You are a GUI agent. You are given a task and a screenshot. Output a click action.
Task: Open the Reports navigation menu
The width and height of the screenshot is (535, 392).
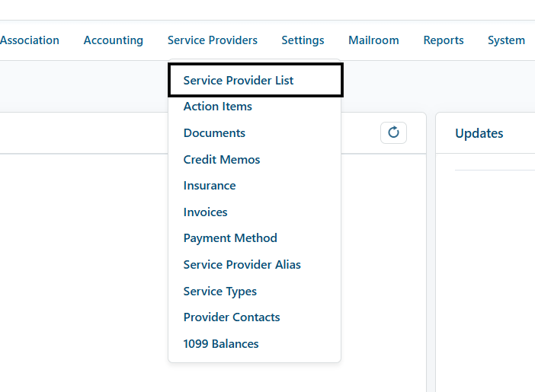444,40
